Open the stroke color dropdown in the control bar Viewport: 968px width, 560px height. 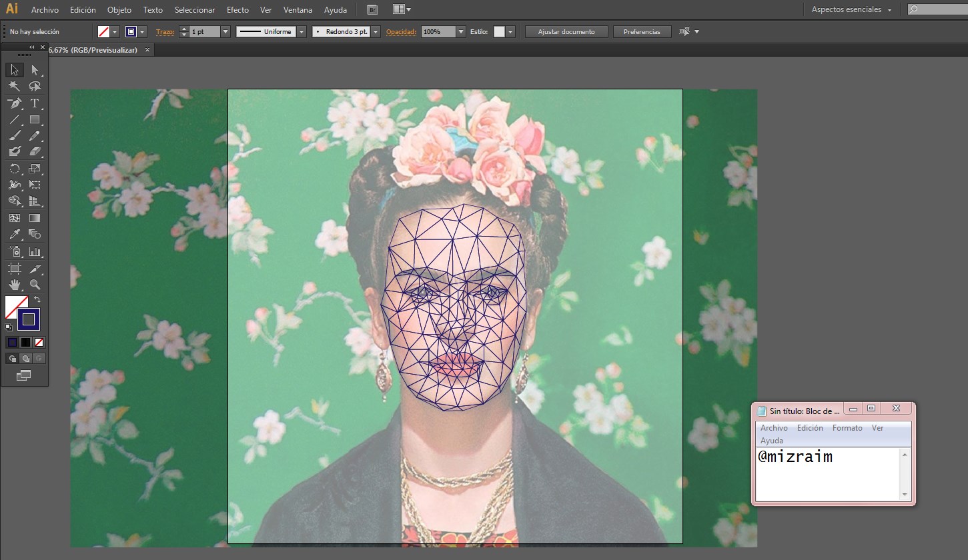click(142, 31)
